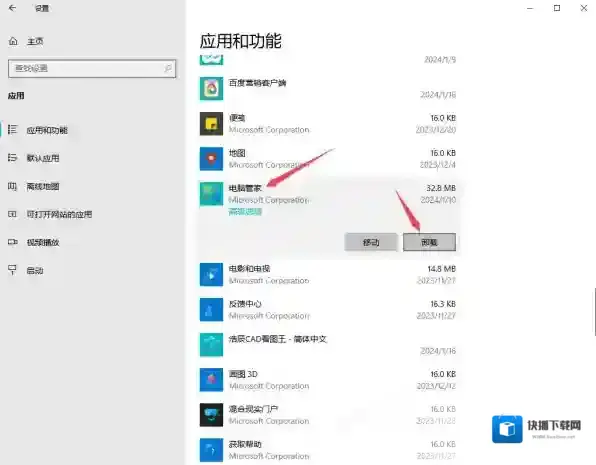596x465 pixels.
Task: Switch to the 启动 section label
Action: click(x=35, y=271)
